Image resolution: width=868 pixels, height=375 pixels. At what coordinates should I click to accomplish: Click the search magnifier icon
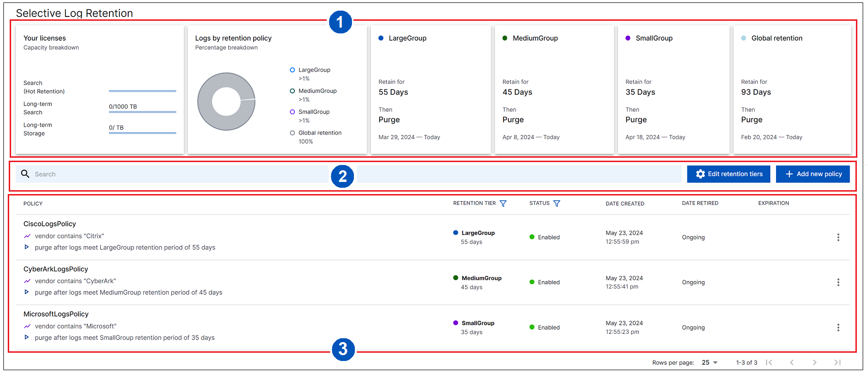tap(25, 174)
